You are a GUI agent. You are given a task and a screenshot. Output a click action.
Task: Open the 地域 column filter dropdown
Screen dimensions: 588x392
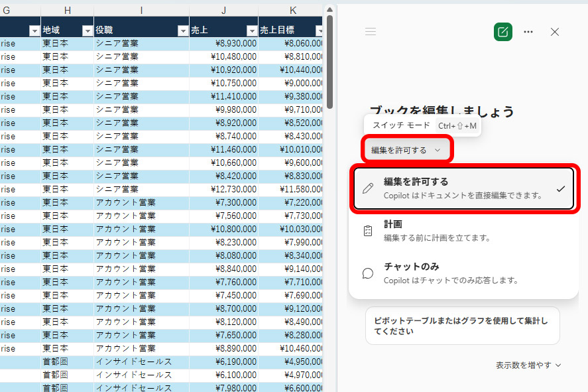[x=88, y=31]
